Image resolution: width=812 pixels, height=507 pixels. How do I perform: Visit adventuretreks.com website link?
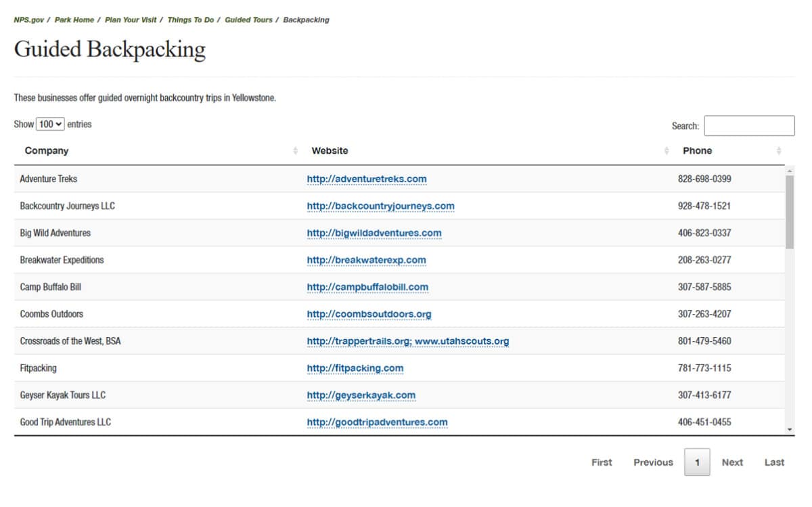367,179
